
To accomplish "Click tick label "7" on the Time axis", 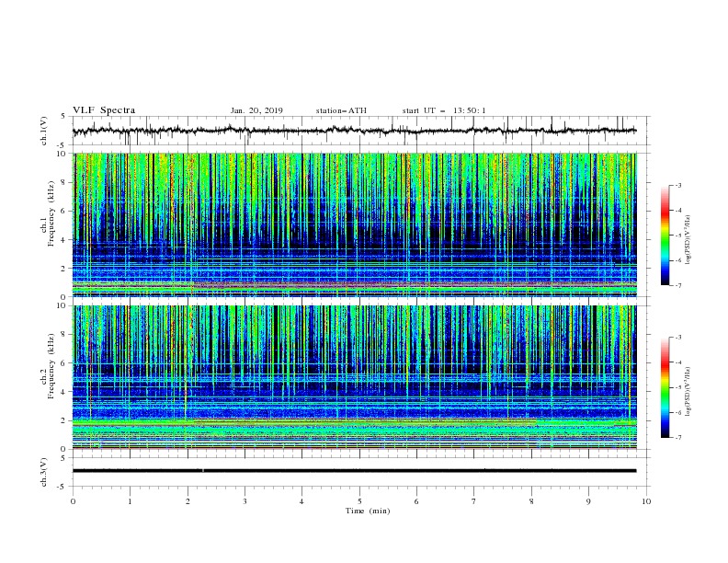I will point(474,501).
